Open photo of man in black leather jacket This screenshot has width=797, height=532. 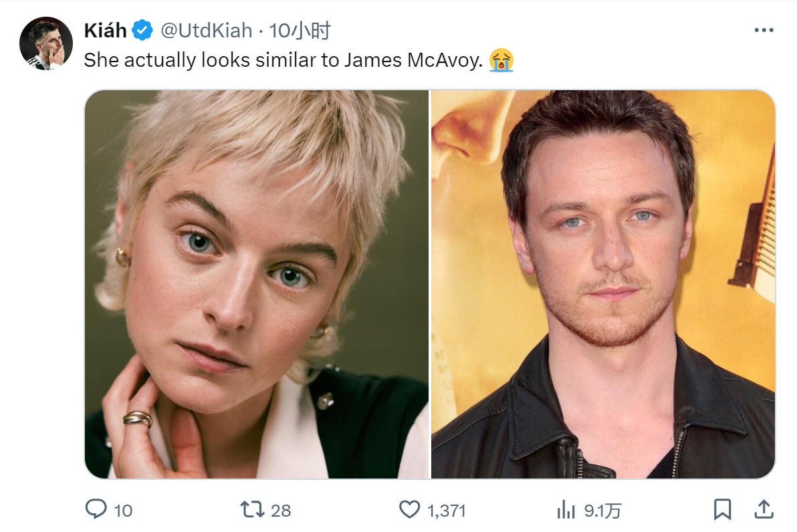point(603,284)
